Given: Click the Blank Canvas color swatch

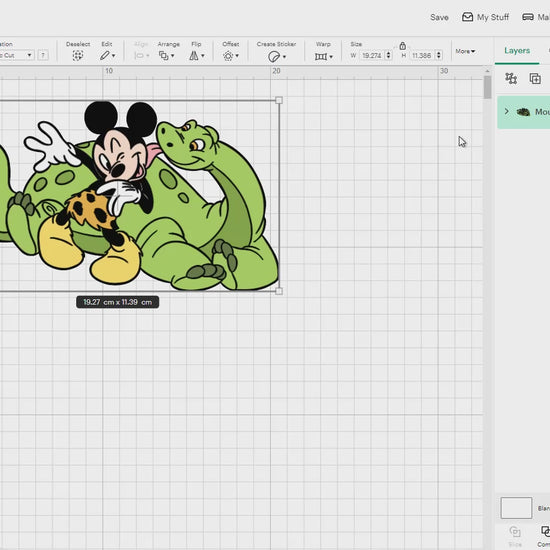Looking at the screenshot, I should 516,508.
